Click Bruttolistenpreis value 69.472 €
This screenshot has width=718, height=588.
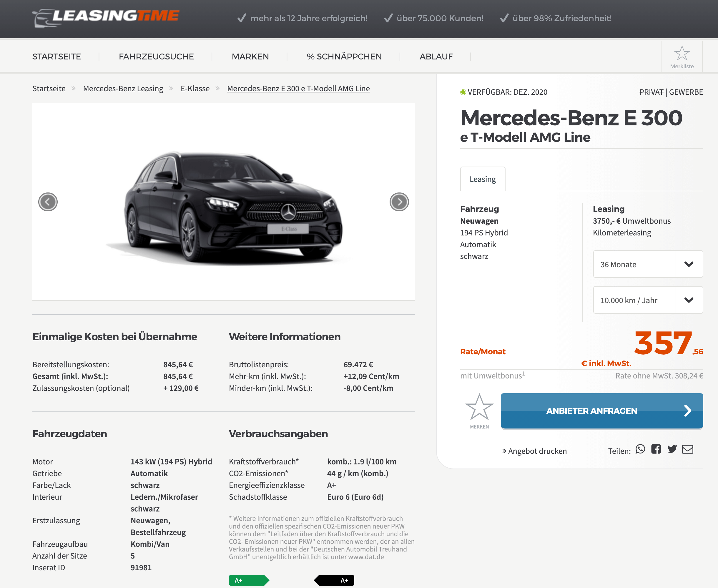358,365
